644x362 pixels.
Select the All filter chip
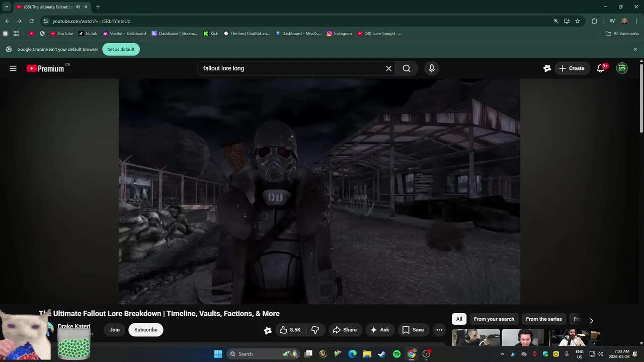pos(459,319)
